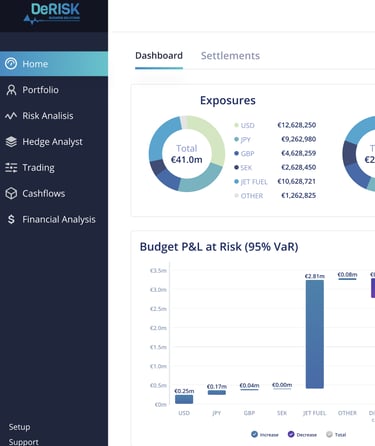Click the Hedge Analyst layers icon
This screenshot has height=446, width=375.
(11, 142)
